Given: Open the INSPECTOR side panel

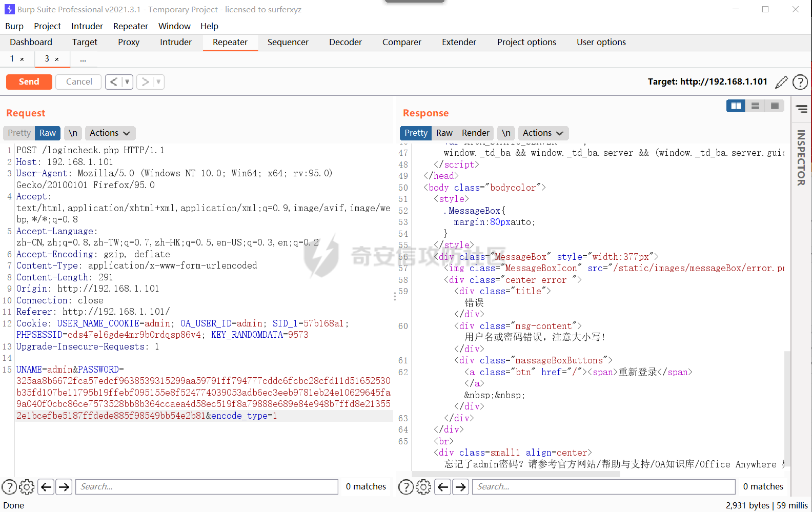Looking at the screenshot, I should pyautogui.click(x=801, y=158).
